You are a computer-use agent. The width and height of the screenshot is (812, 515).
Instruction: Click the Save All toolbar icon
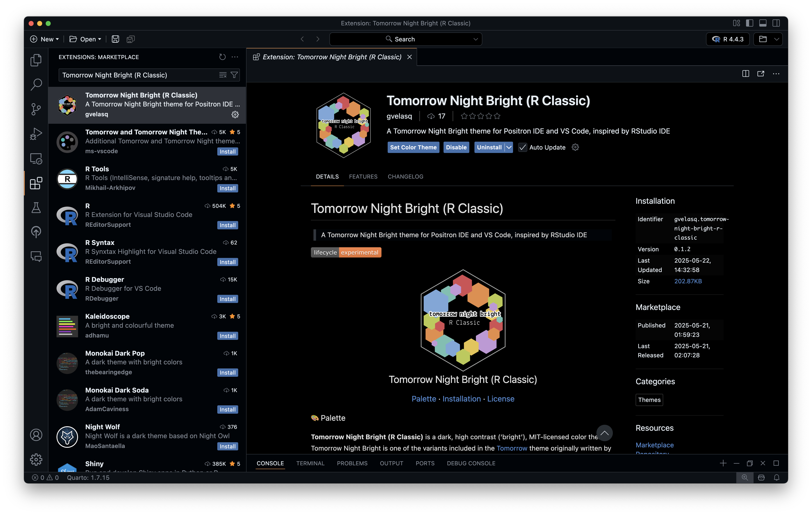point(130,39)
